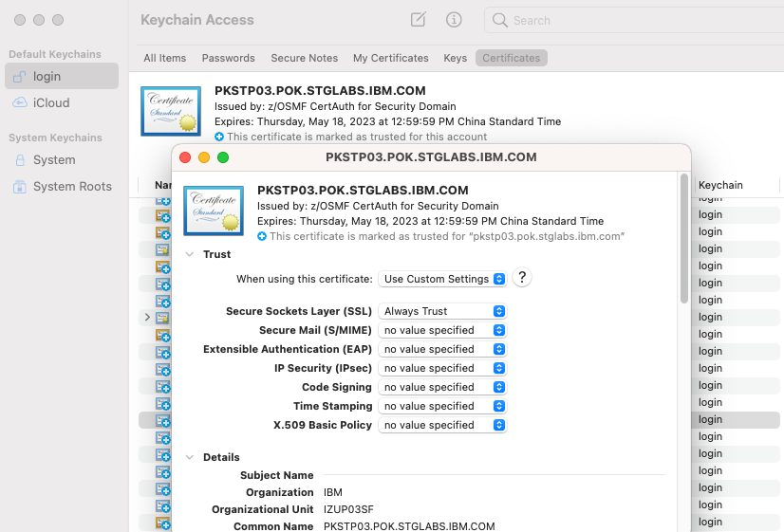Open the X.509 Basic Policy dropdown
The image size is (784, 532).
click(x=442, y=425)
